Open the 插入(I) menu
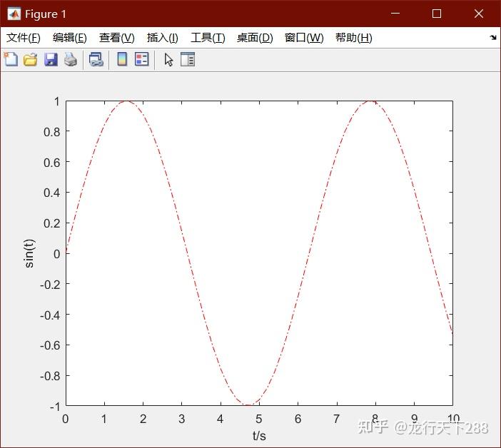Image resolution: width=501 pixels, height=448 pixels. tap(162, 38)
